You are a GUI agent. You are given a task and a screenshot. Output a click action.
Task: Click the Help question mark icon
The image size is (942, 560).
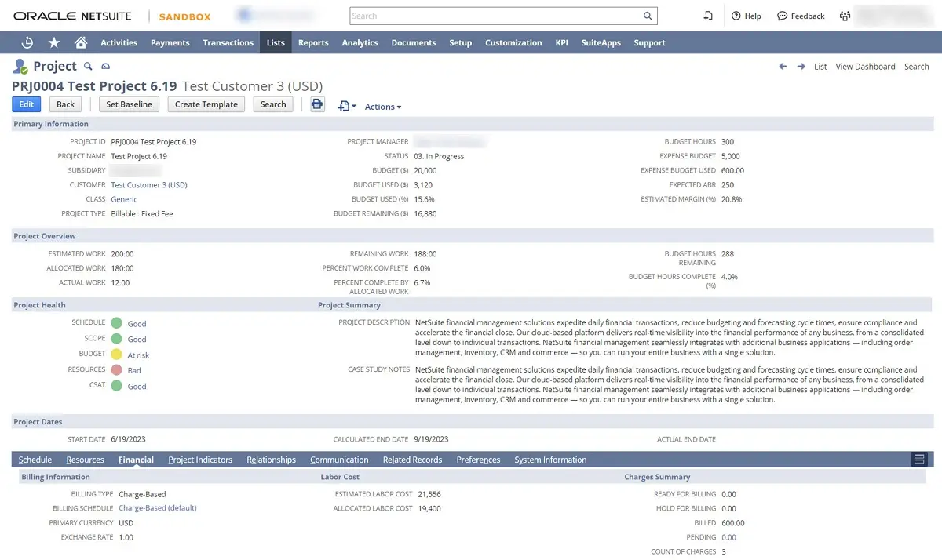pyautogui.click(x=736, y=16)
